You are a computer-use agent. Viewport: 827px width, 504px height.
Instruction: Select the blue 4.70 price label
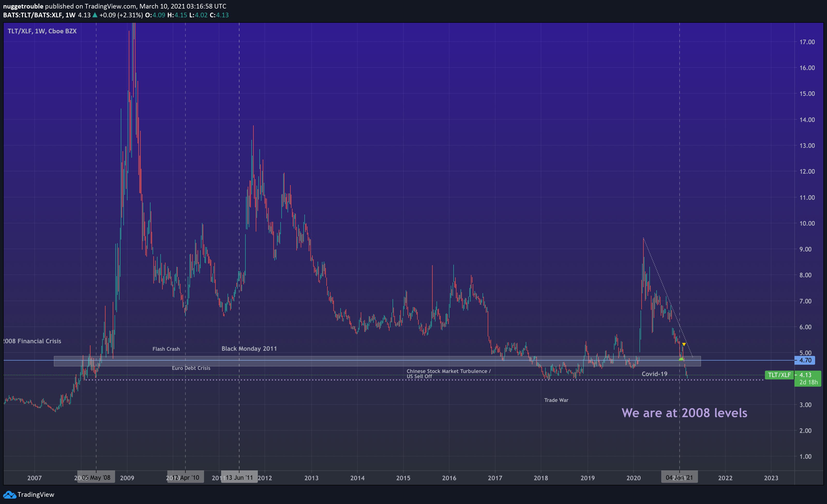(x=804, y=360)
